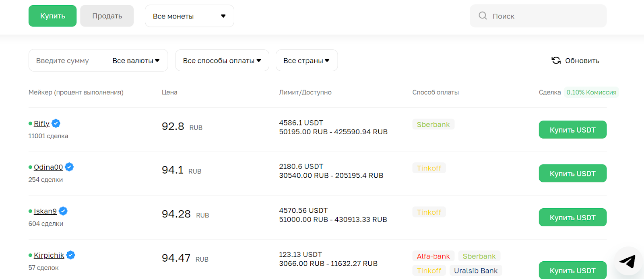Switch to the Купить tab

[x=52, y=16]
